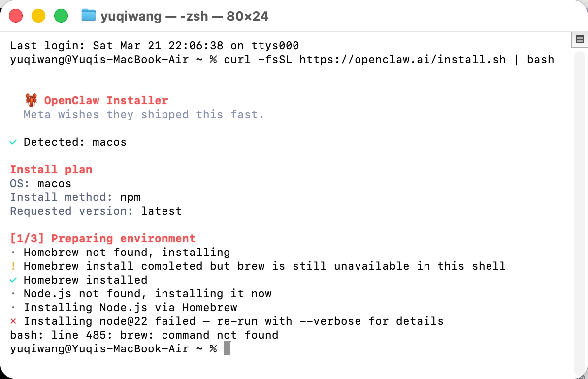588x379 pixels.
Task: Click the folder proxy icon in title bar
Action: click(88, 16)
